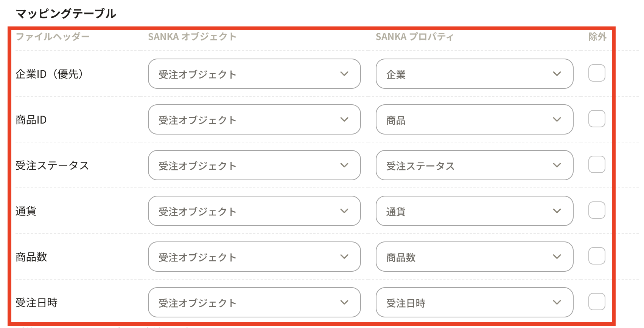Open object dropdown in 受注ステータス row
Screen dimensions: 644x328
254,166
